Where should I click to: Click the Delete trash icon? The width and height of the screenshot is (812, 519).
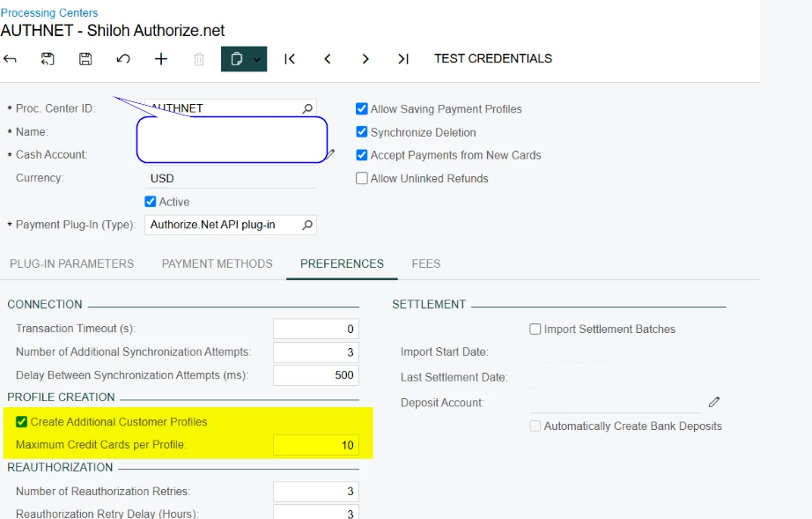[x=199, y=59]
